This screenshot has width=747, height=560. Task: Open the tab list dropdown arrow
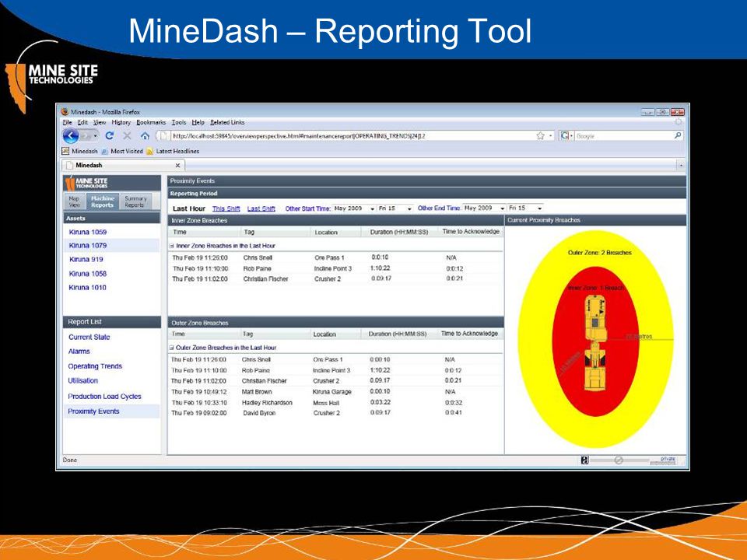coord(681,165)
